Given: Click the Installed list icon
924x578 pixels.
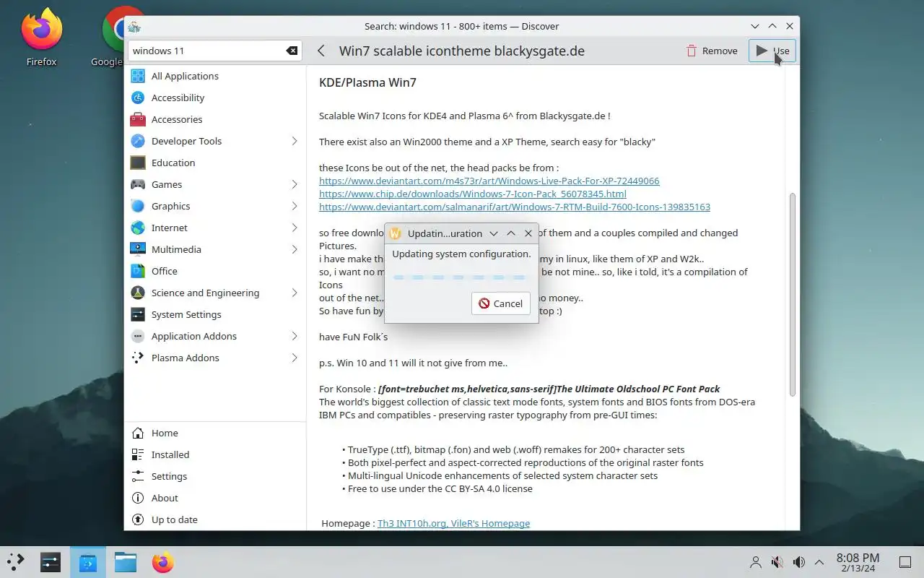Looking at the screenshot, I should [138, 454].
